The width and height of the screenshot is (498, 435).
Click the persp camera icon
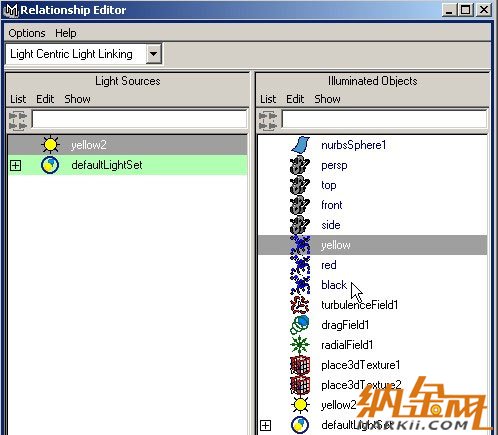click(x=300, y=165)
